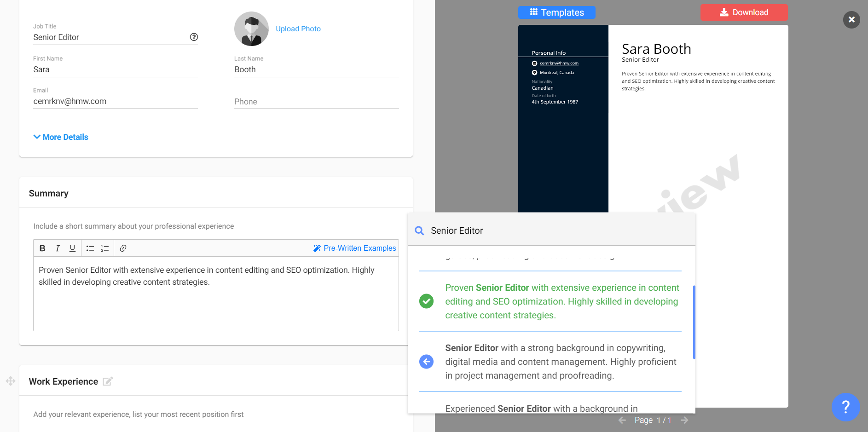Open Pre-Written Examples
868x432 pixels.
[x=354, y=248]
